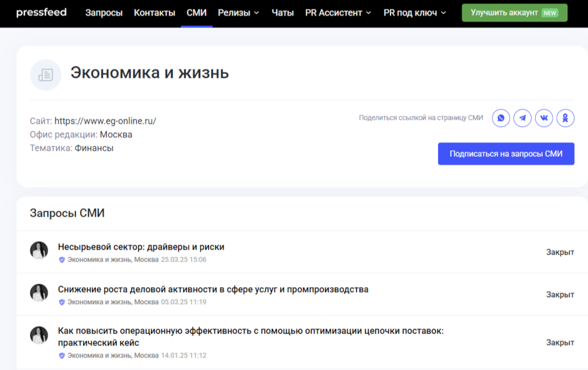Share page via Telegram icon
This screenshot has width=588, height=370.
point(522,118)
